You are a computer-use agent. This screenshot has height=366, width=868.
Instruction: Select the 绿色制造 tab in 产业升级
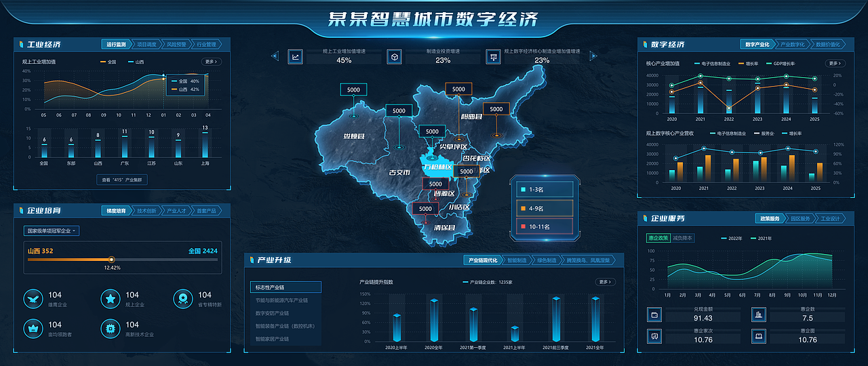[x=547, y=260]
